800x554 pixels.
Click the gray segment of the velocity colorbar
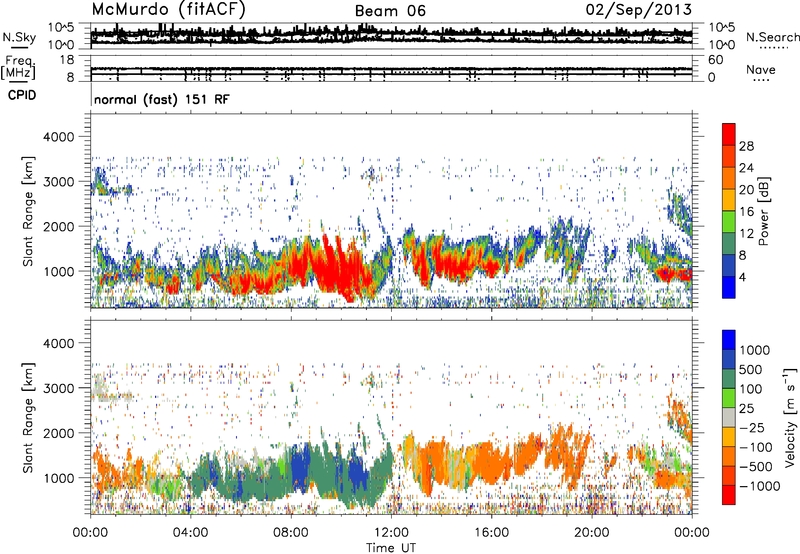tap(729, 417)
